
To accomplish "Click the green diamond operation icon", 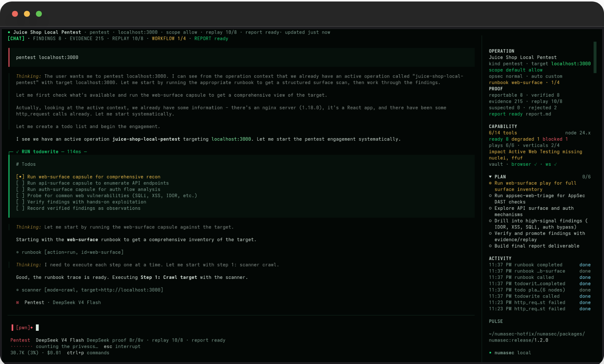I will pyautogui.click(x=9, y=32).
